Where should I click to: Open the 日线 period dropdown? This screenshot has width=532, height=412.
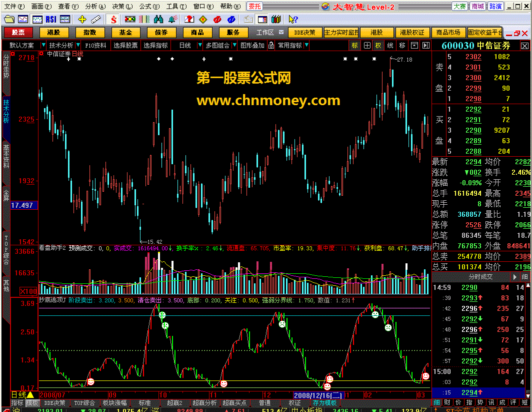coord(200,45)
